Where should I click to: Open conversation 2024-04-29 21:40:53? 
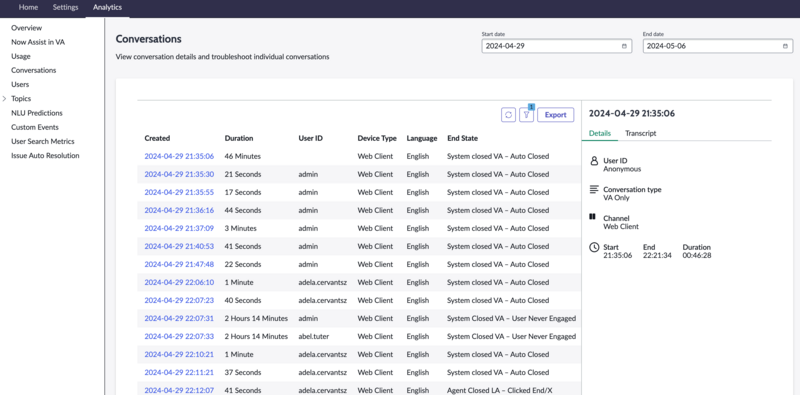[179, 246]
